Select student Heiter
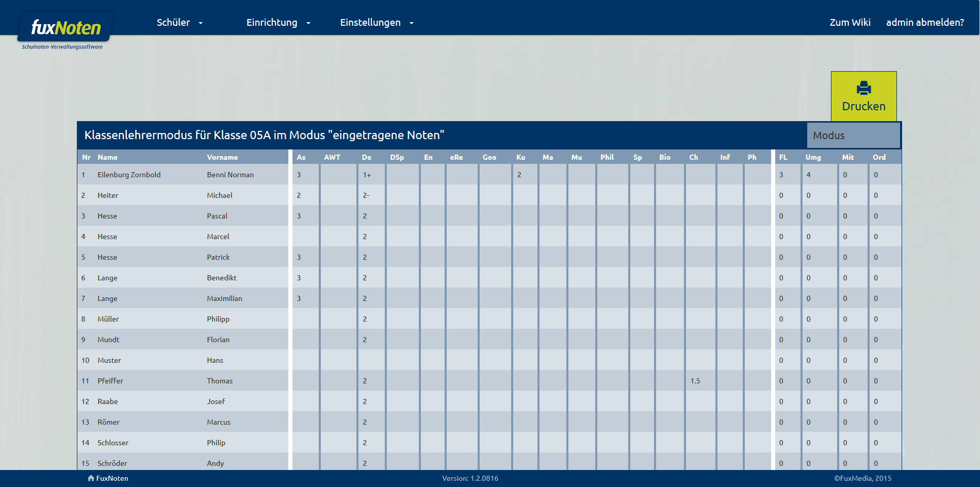The width and height of the screenshot is (980, 487). tap(108, 195)
